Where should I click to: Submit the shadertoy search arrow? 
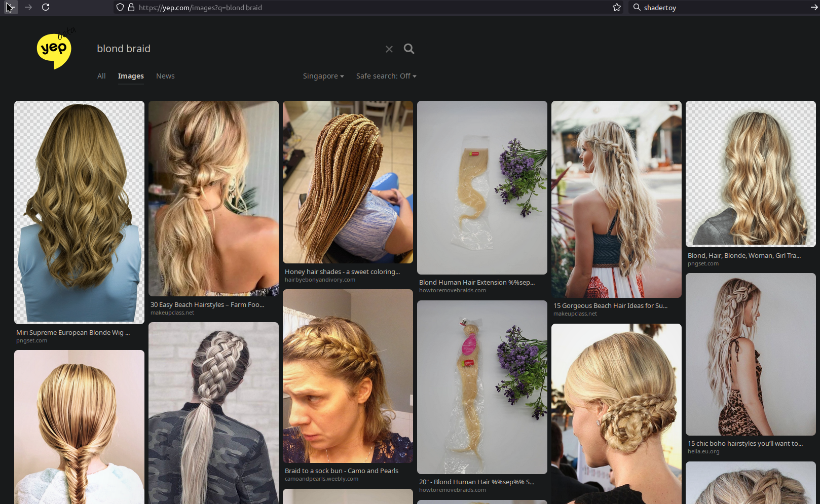tap(814, 7)
